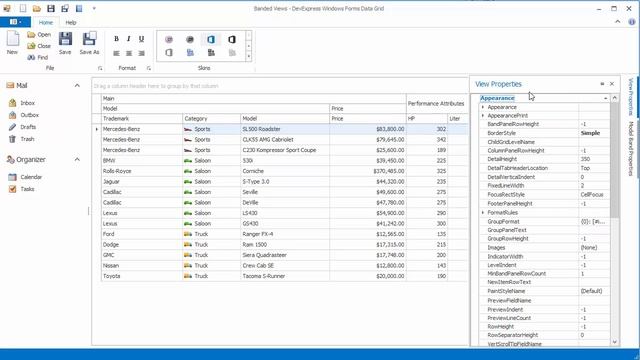Expand the Skins gallery dropdown
640x360 pixels.
click(249, 57)
